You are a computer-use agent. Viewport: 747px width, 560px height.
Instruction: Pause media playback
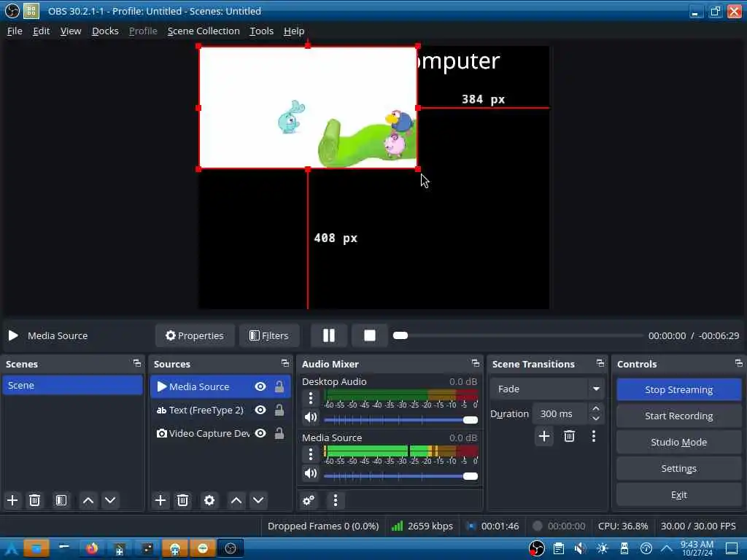[329, 335]
